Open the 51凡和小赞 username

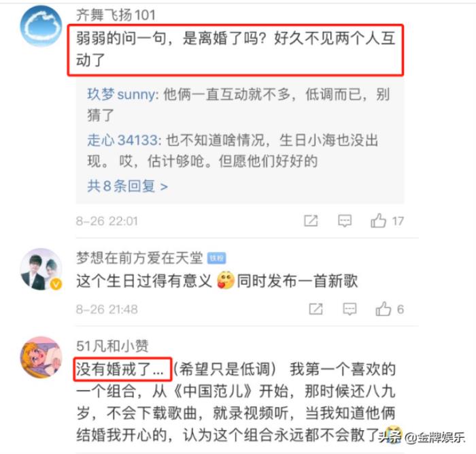click(x=112, y=346)
